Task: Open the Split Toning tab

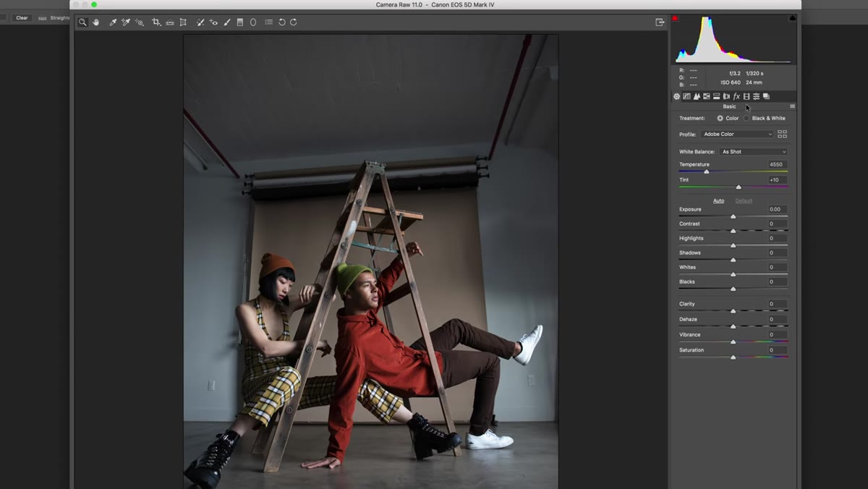Action: (x=716, y=96)
